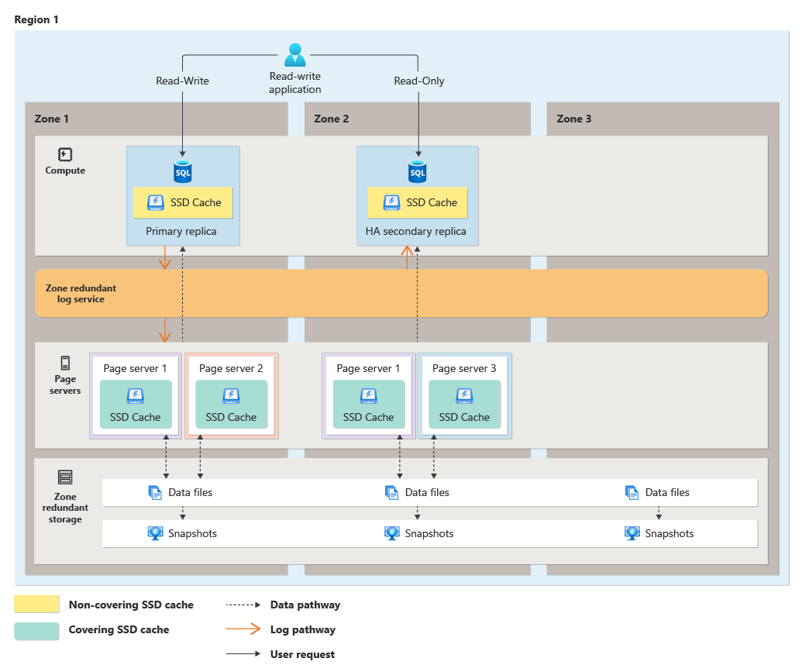Select the SQL icon in HA secondary replica
The width and height of the screenshot is (802, 672).
coord(417,169)
